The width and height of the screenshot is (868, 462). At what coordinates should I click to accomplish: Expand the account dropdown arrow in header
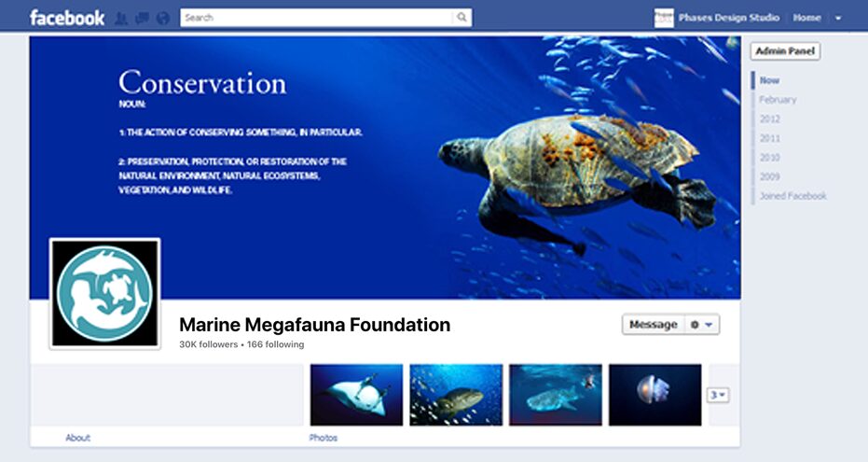838,19
